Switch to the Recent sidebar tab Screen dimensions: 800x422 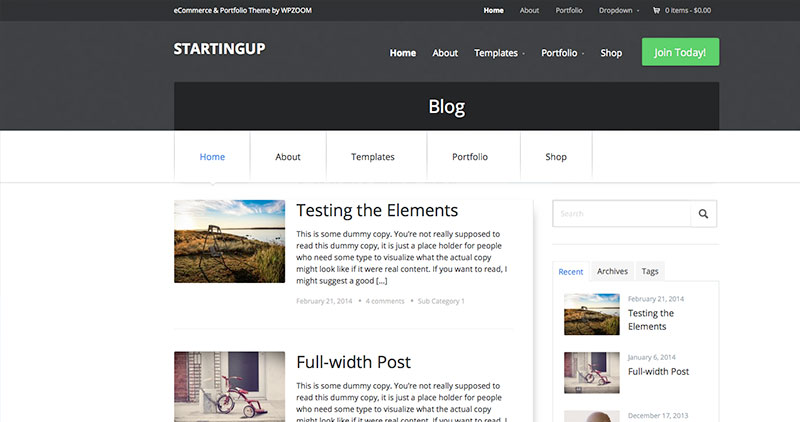pos(570,271)
